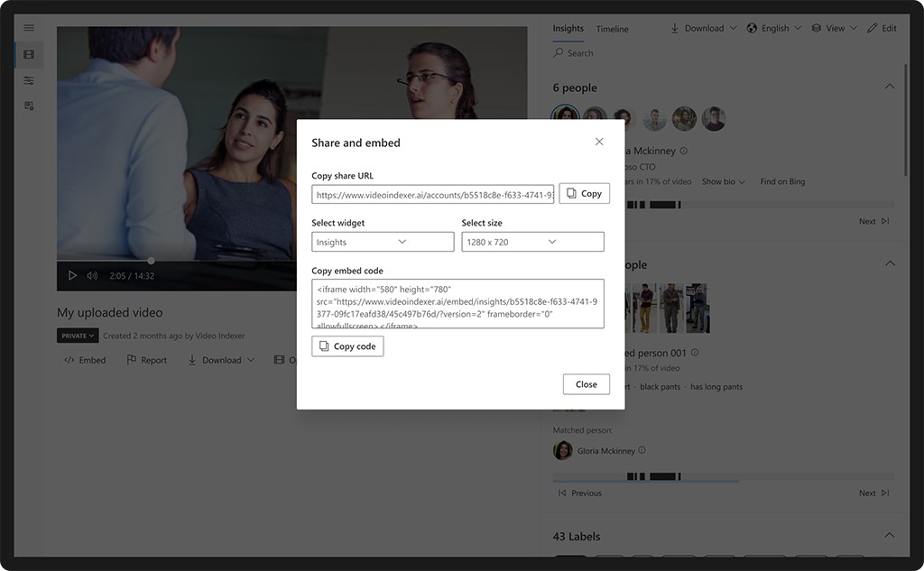Click the Copy code button
The height and width of the screenshot is (571, 924).
347,345
